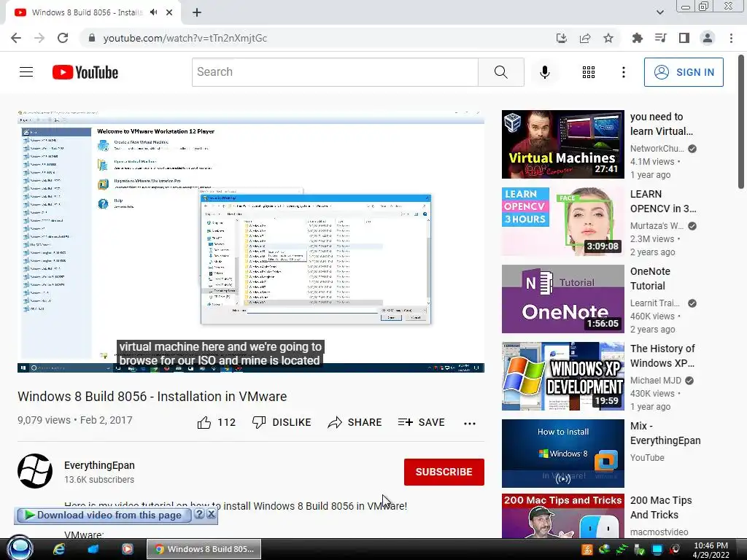Open the EverythingEpan channel name link

coord(99,465)
